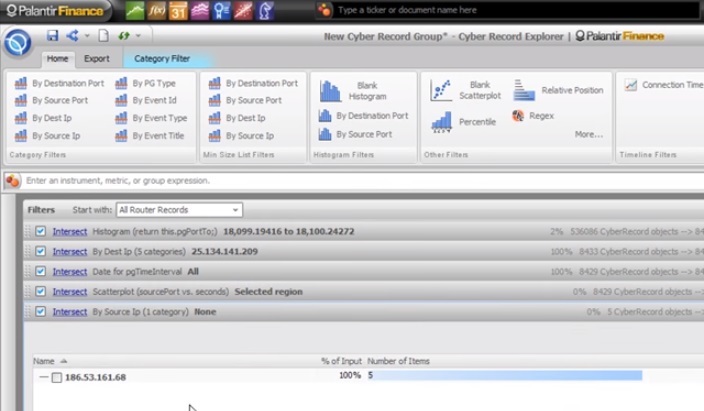Add histogram filter By Destination Port
Image resolution: width=704 pixels, height=411 pixels.
[363, 116]
